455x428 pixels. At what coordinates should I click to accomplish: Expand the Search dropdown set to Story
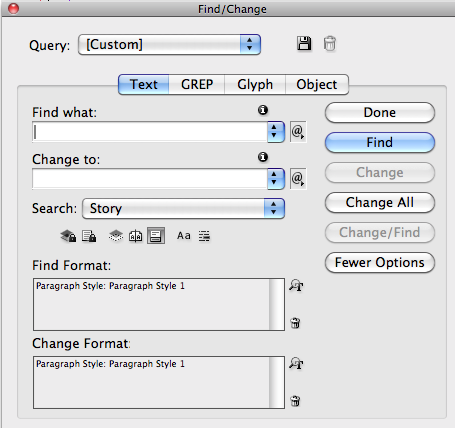[x=183, y=209]
